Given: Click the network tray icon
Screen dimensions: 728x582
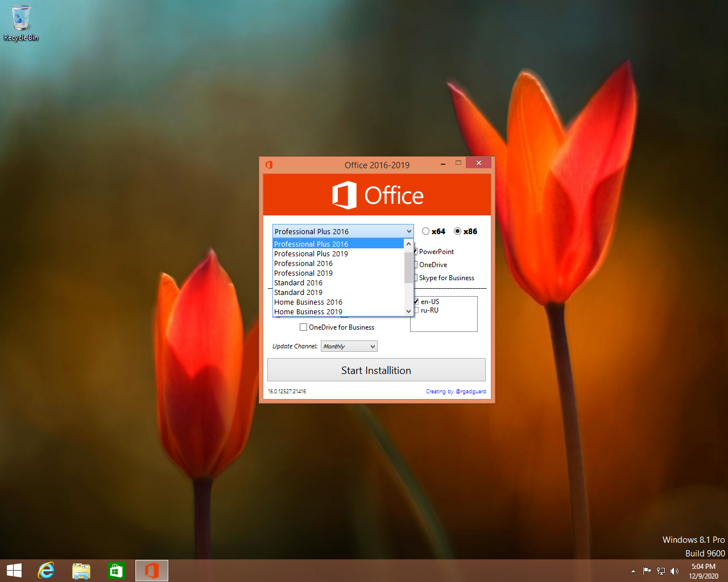Looking at the screenshot, I should tap(661, 571).
